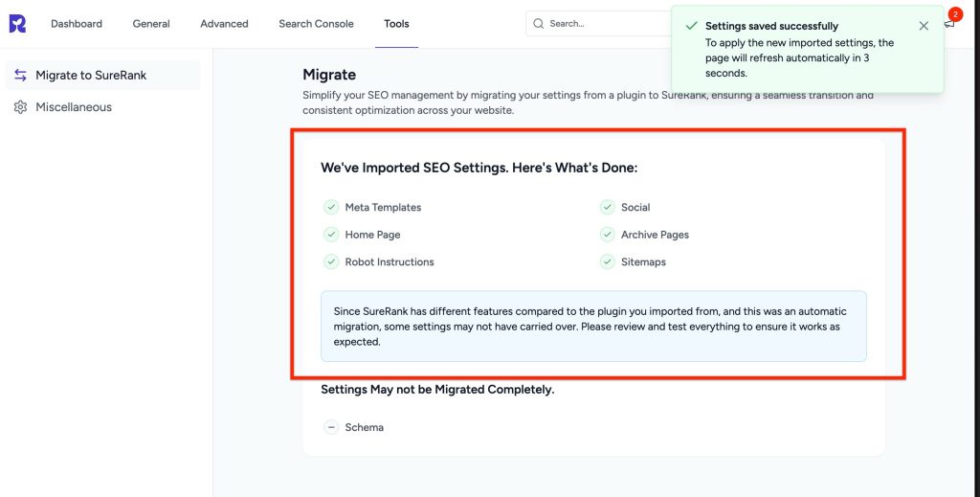This screenshot has height=497, width=980.
Task: Open the General tab
Action: click(x=151, y=24)
